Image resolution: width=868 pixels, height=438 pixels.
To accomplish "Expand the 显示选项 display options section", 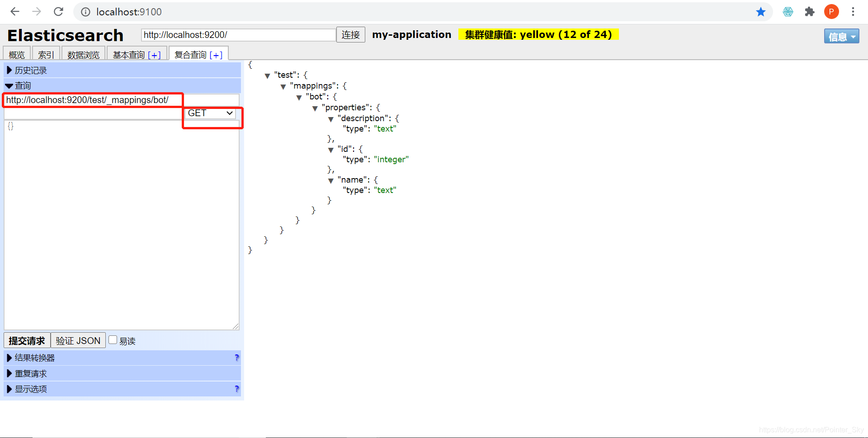I will pos(122,389).
